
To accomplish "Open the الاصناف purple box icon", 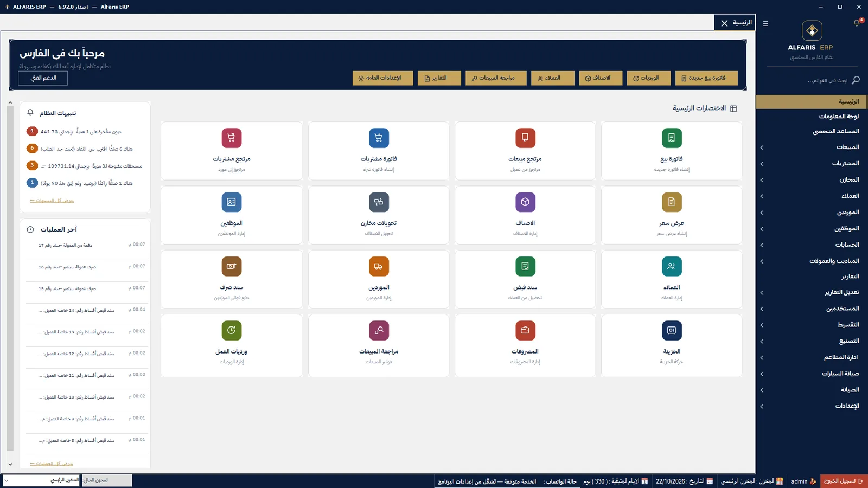I will click(525, 202).
